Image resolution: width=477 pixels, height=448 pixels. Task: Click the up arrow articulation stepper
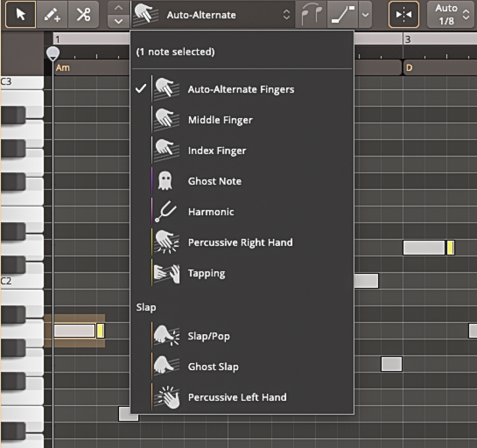click(x=119, y=8)
